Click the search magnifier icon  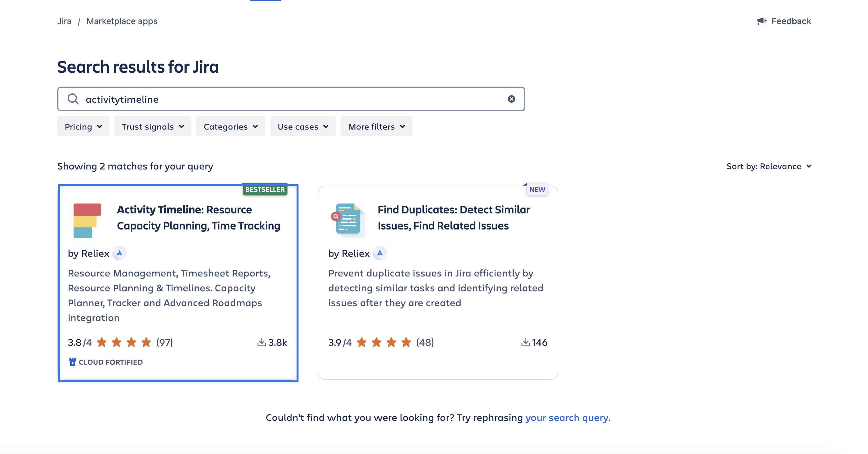(x=73, y=99)
